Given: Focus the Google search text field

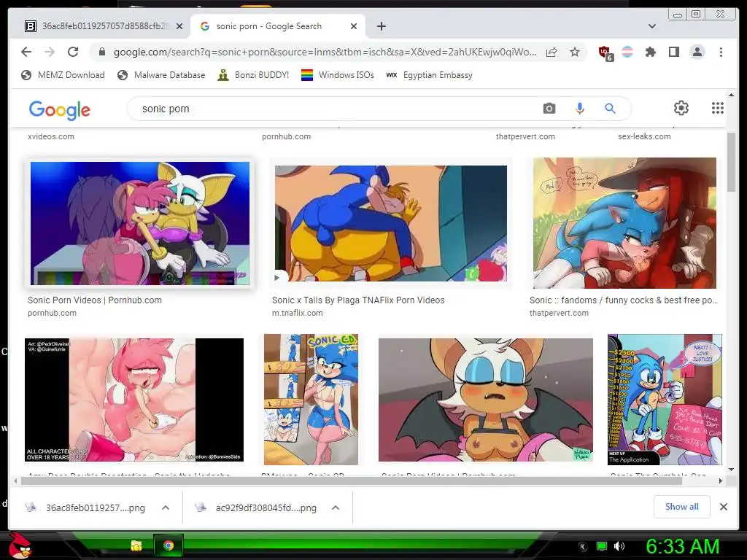Looking at the screenshot, I should [333, 109].
